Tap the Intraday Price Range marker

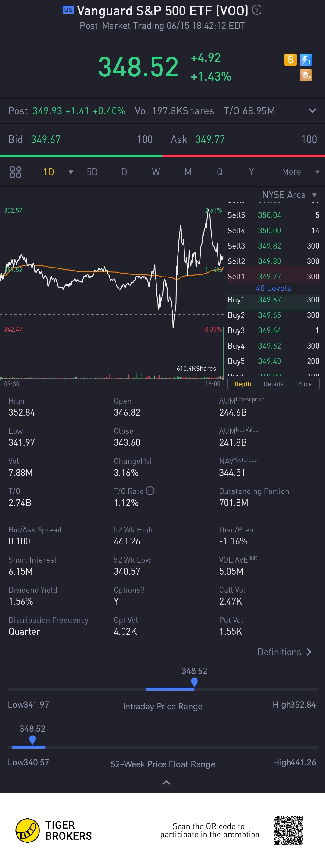(194, 682)
